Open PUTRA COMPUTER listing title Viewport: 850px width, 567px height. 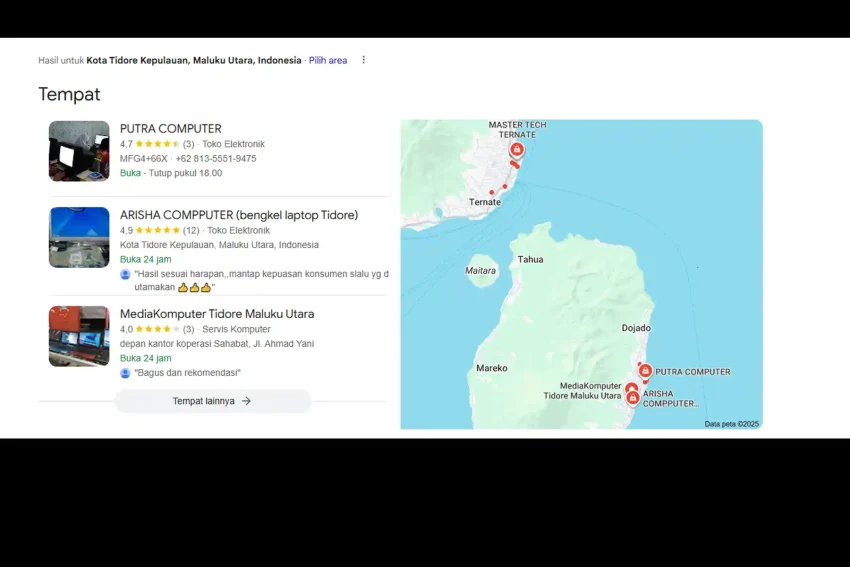[171, 129]
